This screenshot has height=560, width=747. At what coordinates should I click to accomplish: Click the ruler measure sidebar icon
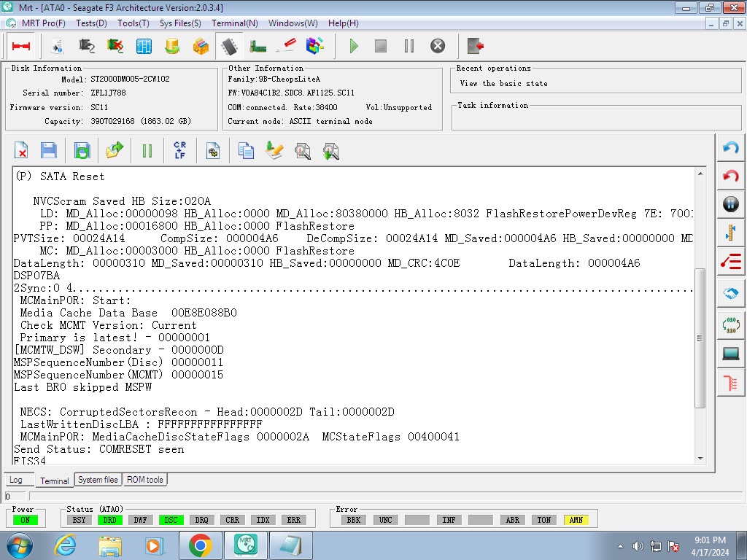730,233
